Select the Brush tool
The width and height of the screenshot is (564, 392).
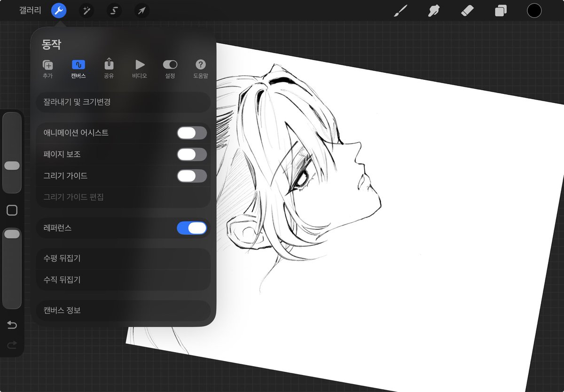pos(400,10)
